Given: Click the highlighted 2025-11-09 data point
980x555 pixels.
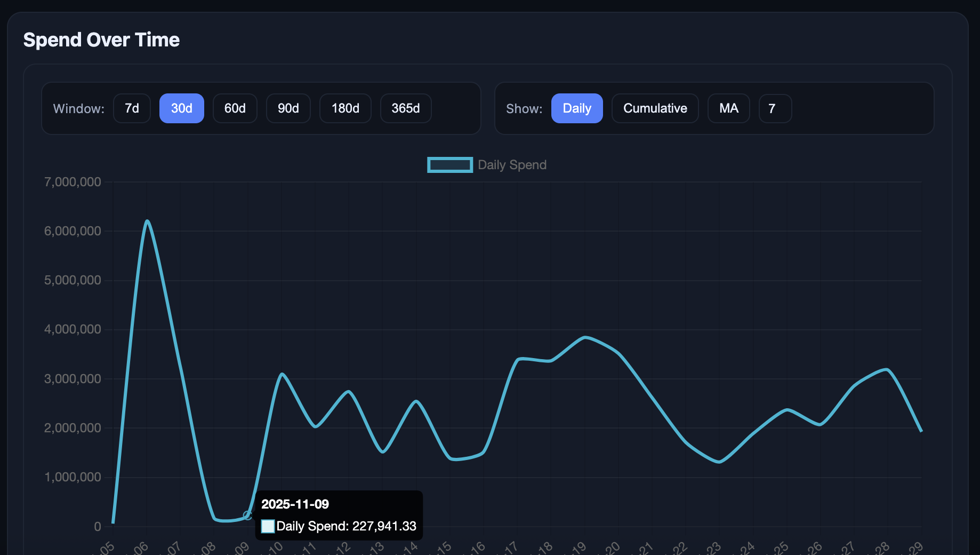Looking at the screenshot, I should (x=247, y=515).
